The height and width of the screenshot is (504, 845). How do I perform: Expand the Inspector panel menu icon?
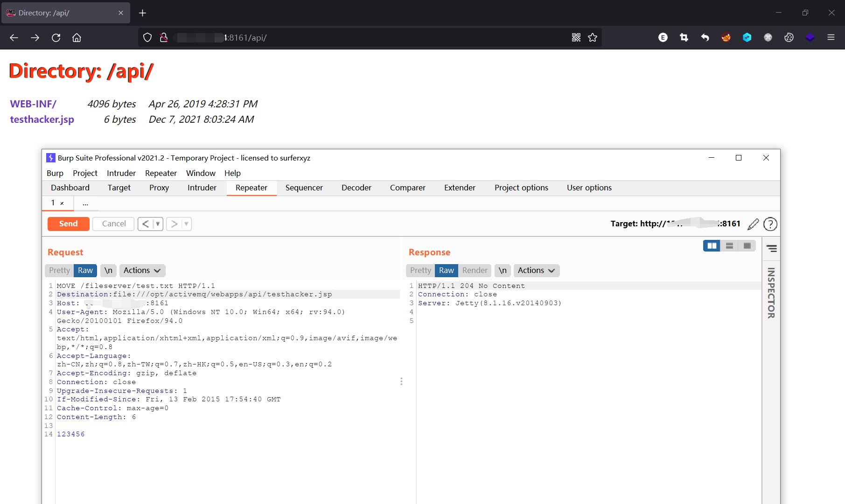772,248
